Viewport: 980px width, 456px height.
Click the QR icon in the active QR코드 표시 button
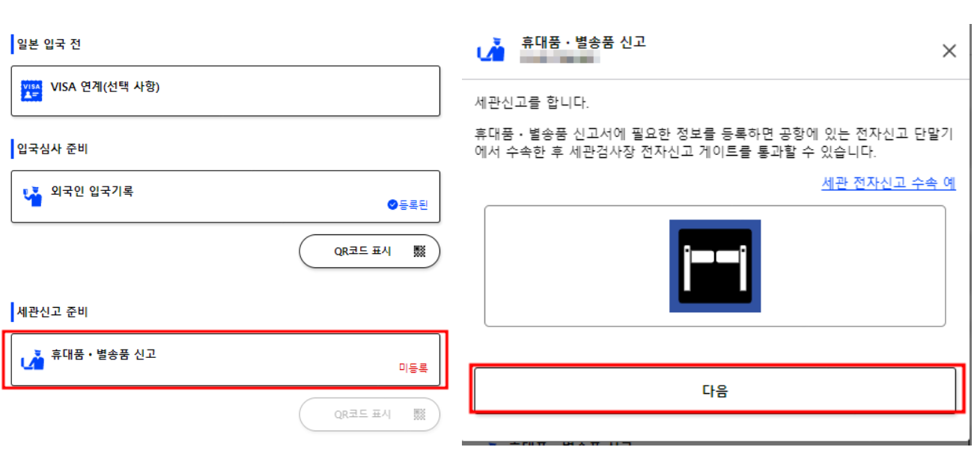click(420, 252)
